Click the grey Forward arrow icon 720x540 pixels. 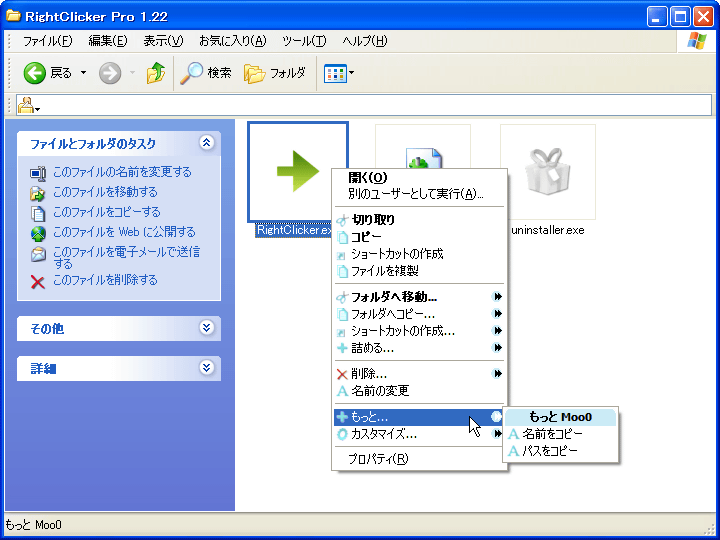tap(110, 73)
